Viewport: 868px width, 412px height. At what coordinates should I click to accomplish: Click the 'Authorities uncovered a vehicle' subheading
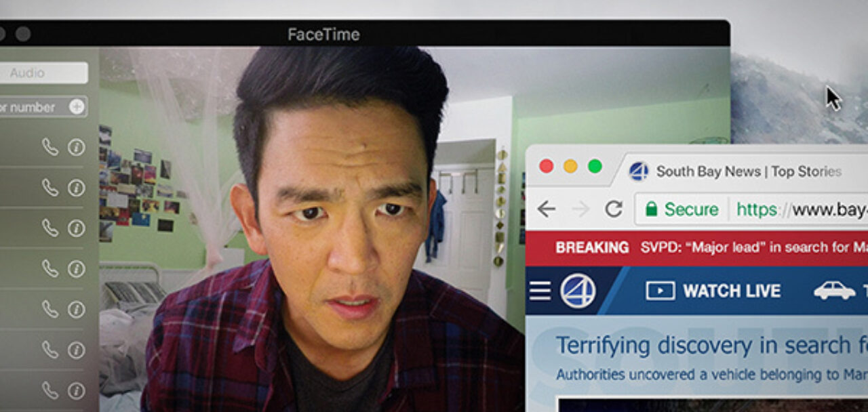(712, 374)
